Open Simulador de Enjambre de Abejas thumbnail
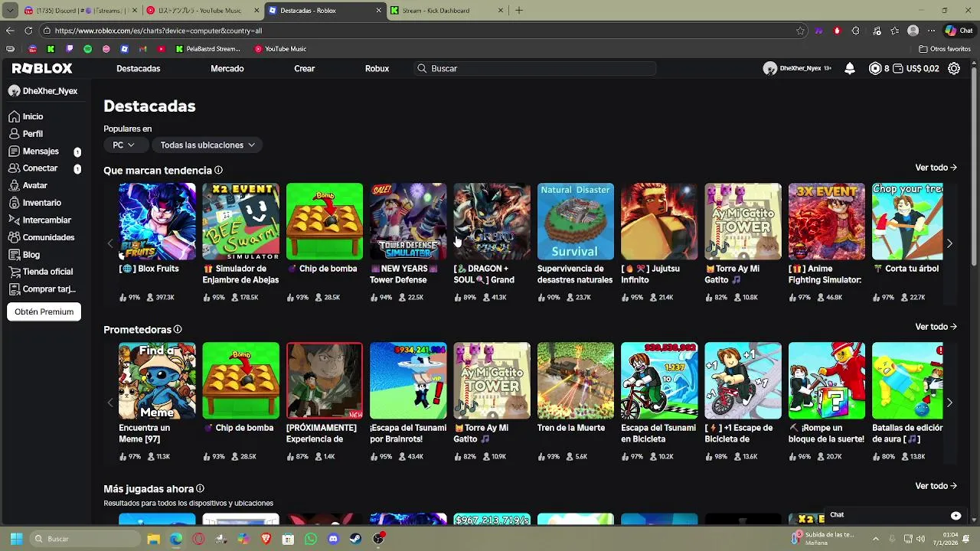980x551 pixels. (x=240, y=221)
